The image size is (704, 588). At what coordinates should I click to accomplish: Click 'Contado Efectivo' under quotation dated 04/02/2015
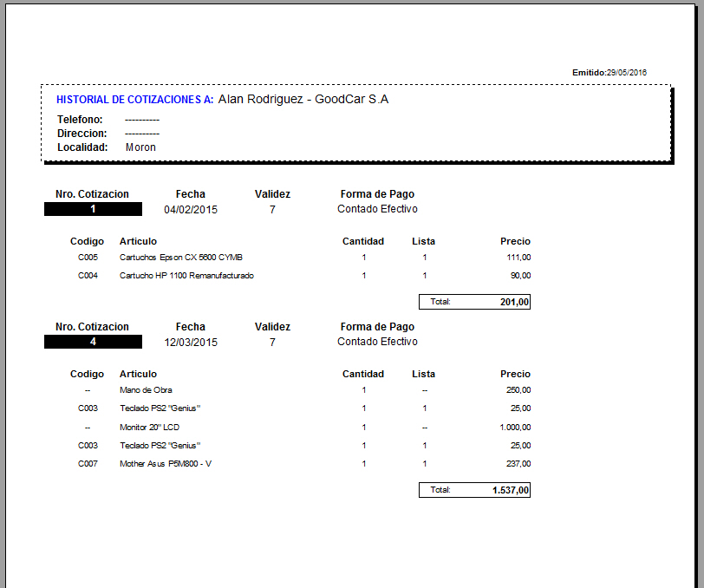tap(378, 209)
